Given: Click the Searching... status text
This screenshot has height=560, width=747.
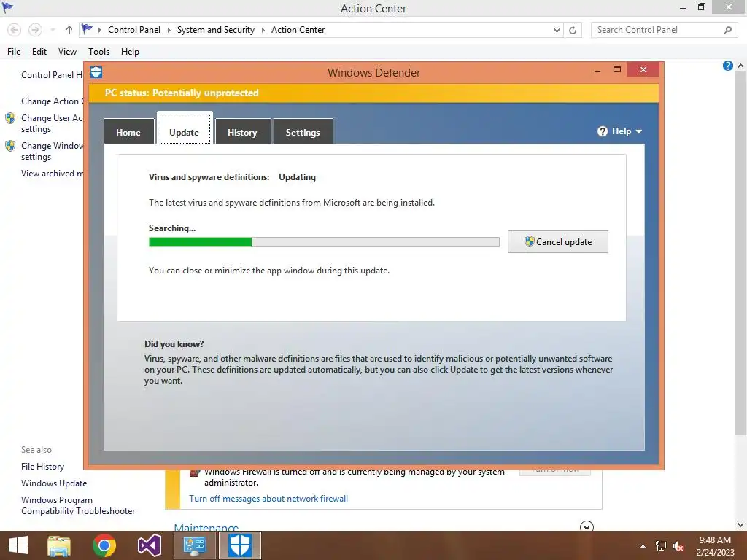Looking at the screenshot, I should [172, 228].
